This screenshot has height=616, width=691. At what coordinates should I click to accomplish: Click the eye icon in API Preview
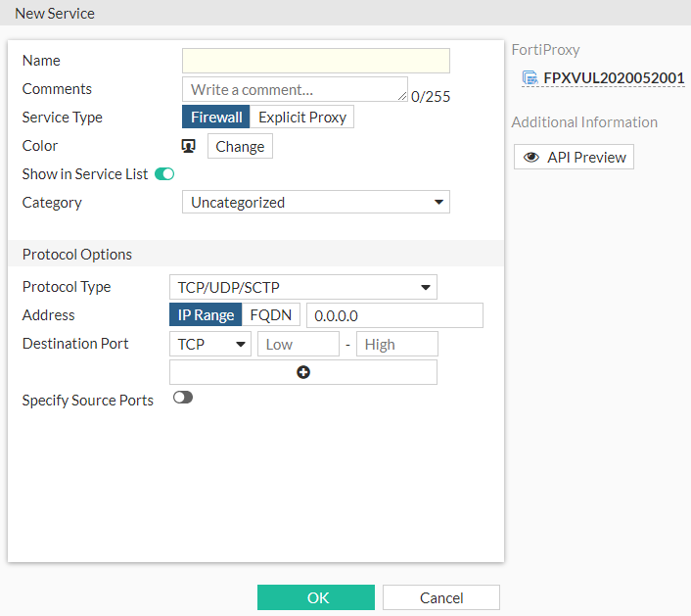coord(531,157)
